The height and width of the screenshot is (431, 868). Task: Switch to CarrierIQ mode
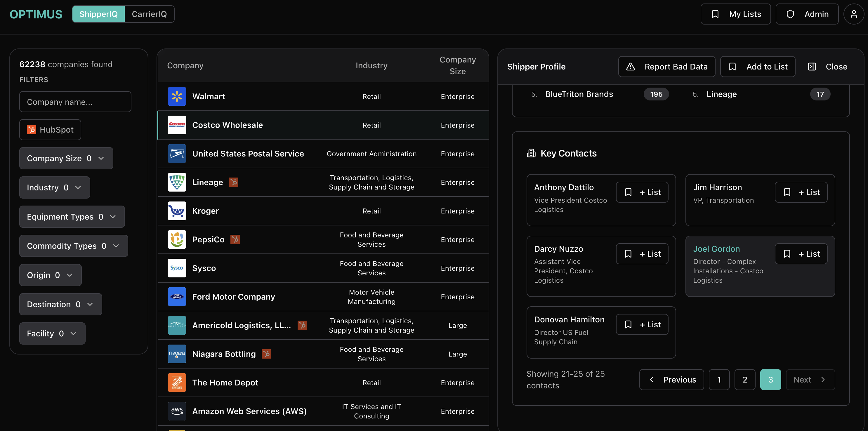[149, 14]
